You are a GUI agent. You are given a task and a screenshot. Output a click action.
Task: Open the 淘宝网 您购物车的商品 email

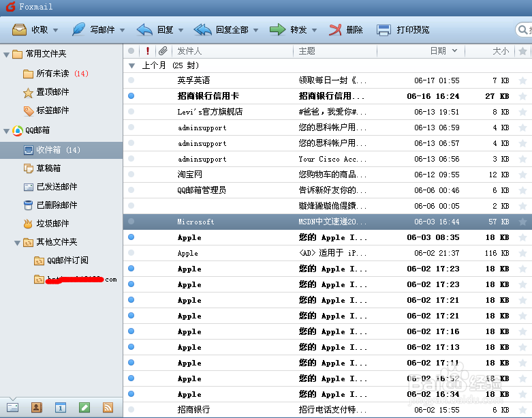tap(328, 175)
